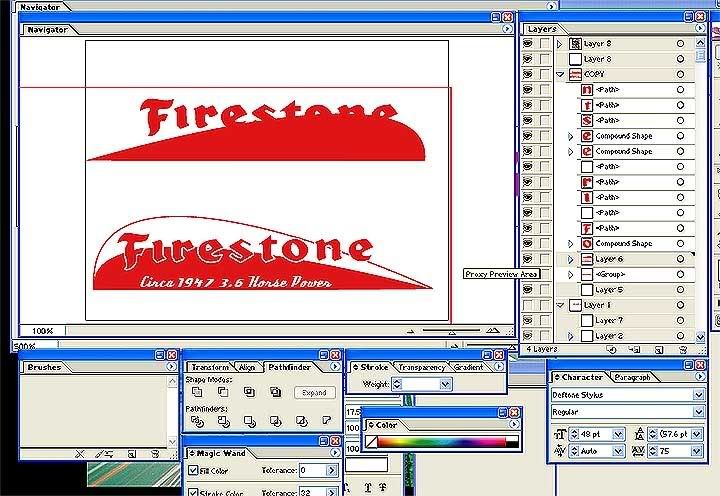Click Add to shape area icon in Pathfinder
The height and width of the screenshot is (496, 720).
(x=197, y=392)
